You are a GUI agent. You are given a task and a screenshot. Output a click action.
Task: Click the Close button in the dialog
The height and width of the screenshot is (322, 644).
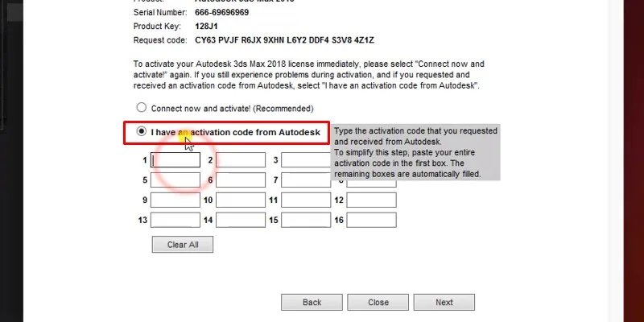pos(378,303)
